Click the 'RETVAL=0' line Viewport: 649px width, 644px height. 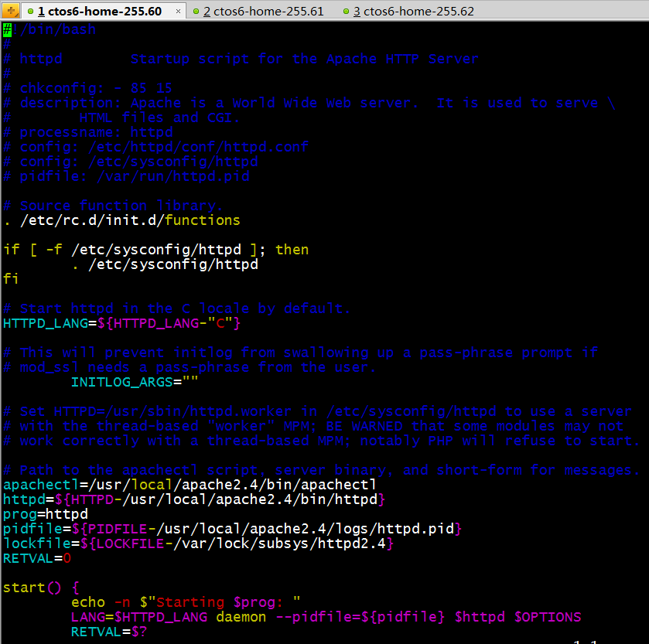pyautogui.click(x=37, y=558)
